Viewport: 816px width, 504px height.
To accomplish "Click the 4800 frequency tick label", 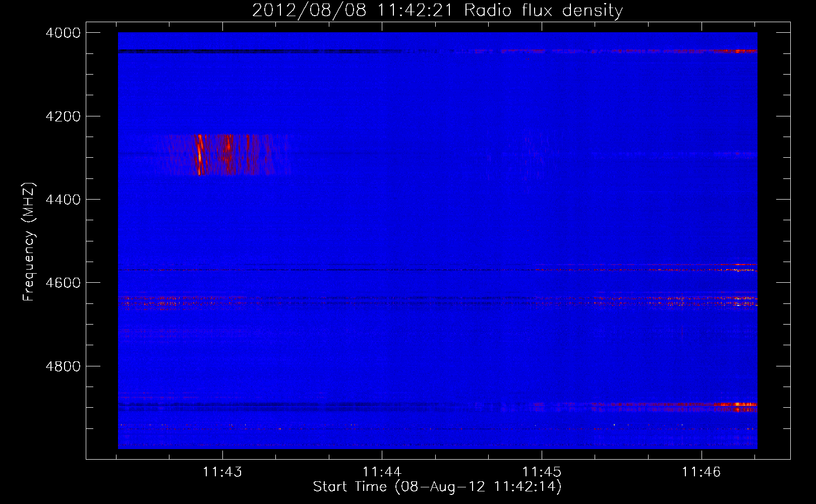I will coord(63,366).
